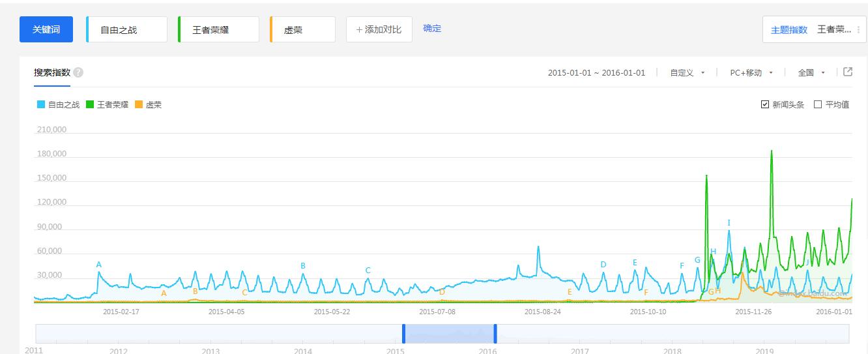The height and width of the screenshot is (354, 868).
Task: Check the 平均值 checkbox
Action: point(818,104)
